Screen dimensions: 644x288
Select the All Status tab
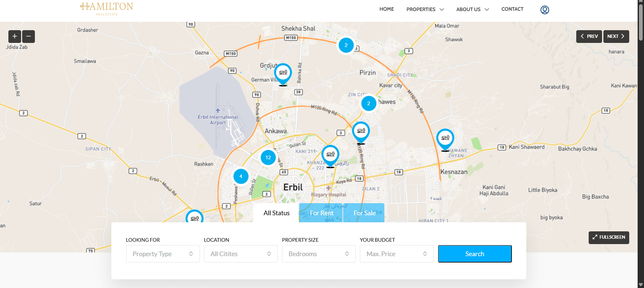276,213
